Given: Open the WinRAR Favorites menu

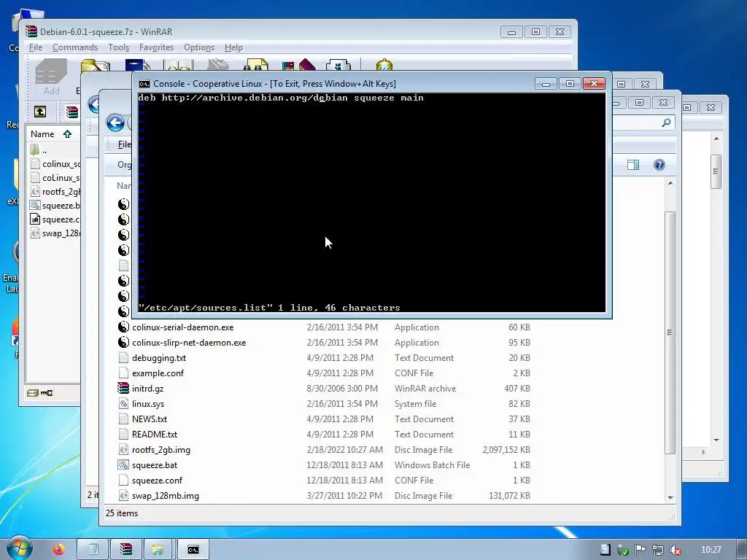Looking at the screenshot, I should tap(156, 47).
